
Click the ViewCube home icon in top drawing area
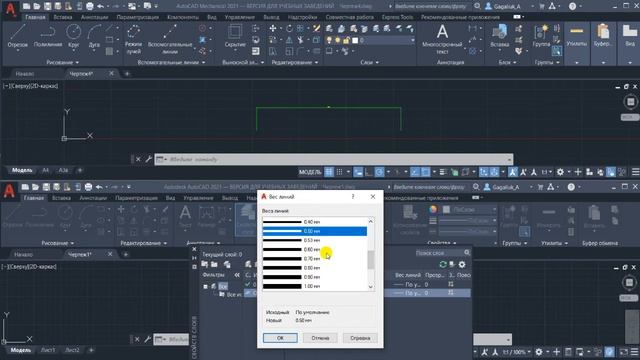point(631,102)
